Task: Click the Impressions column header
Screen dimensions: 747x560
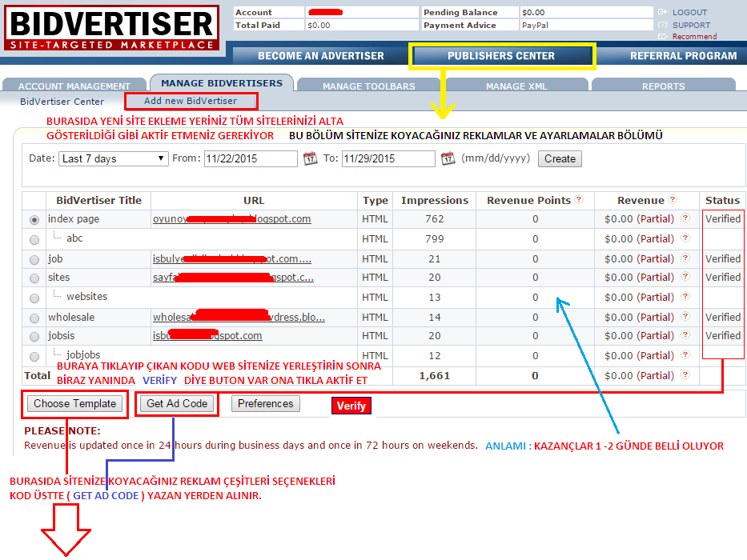Action: (435, 201)
